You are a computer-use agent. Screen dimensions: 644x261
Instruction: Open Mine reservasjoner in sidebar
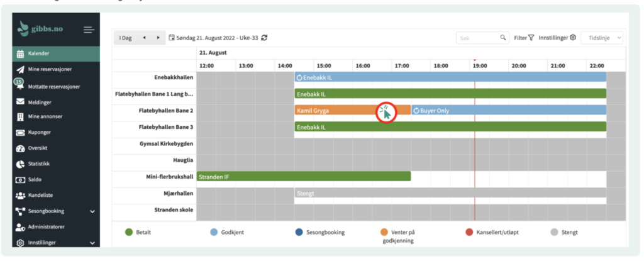50,69
